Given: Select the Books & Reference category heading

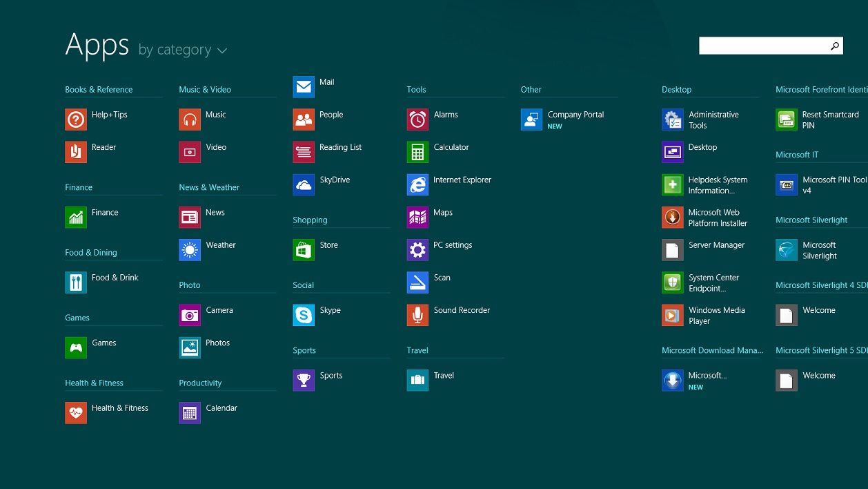Looking at the screenshot, I should 99,90.
